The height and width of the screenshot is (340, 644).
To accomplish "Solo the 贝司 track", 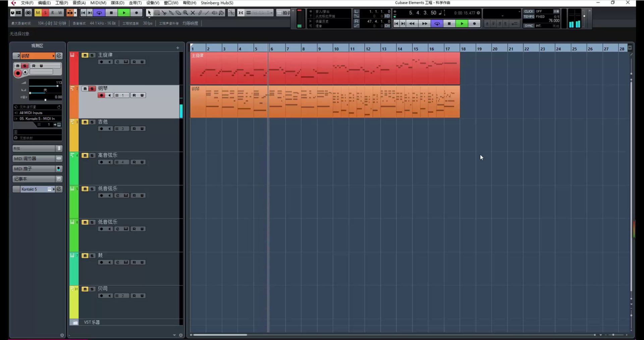I will pos(92,289).
